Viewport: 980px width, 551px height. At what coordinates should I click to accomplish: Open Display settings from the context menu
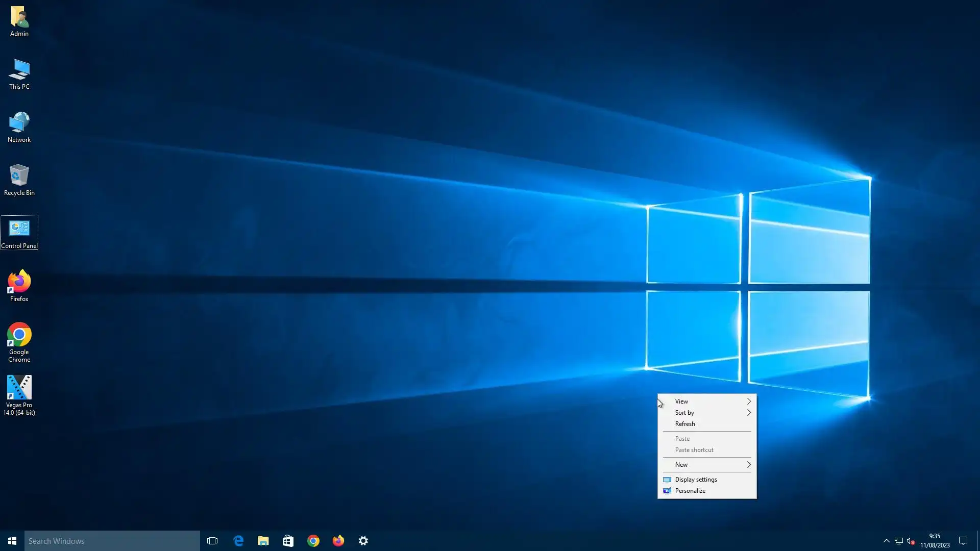tap(696, 480)
